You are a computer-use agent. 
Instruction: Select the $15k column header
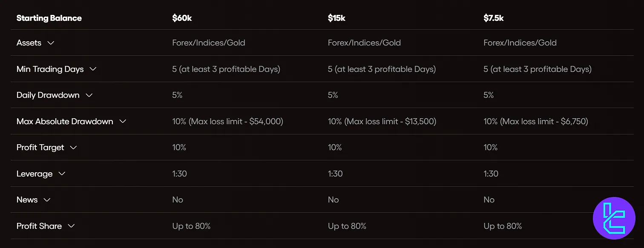[x=337, y=18]
